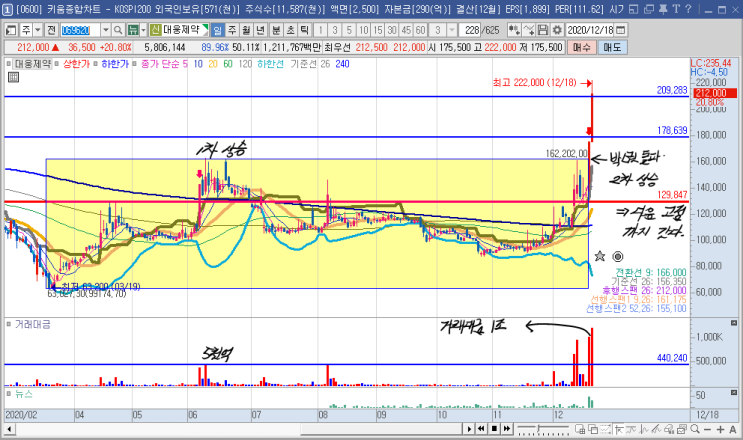The height and width of the screenshot is (440, 743).
Task: Select the 일 daily period toggle
Action: [x=217, y=30]
